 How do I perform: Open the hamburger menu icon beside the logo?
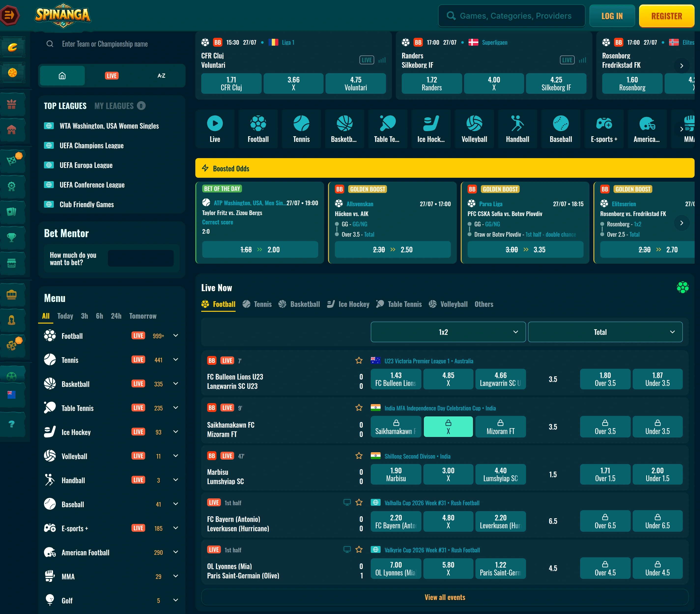9,15
